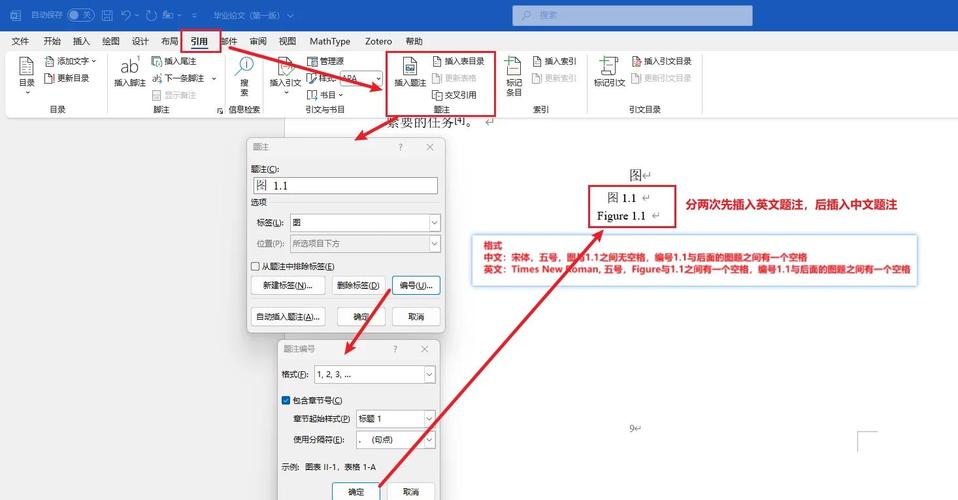The width and height of the screenshot is (958, 500).
Task: Open the Zotero ribbon tab
Action: (x=378, y=41)
